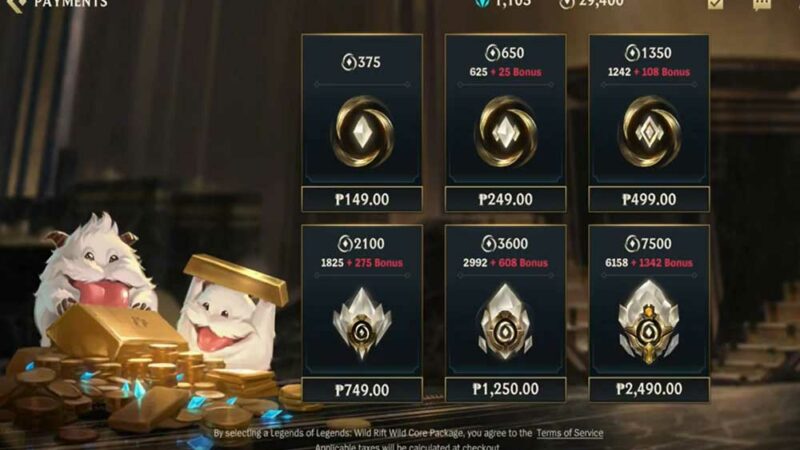Click the poro holding the gold bar
800x450 pixels.
coord(230,319)
